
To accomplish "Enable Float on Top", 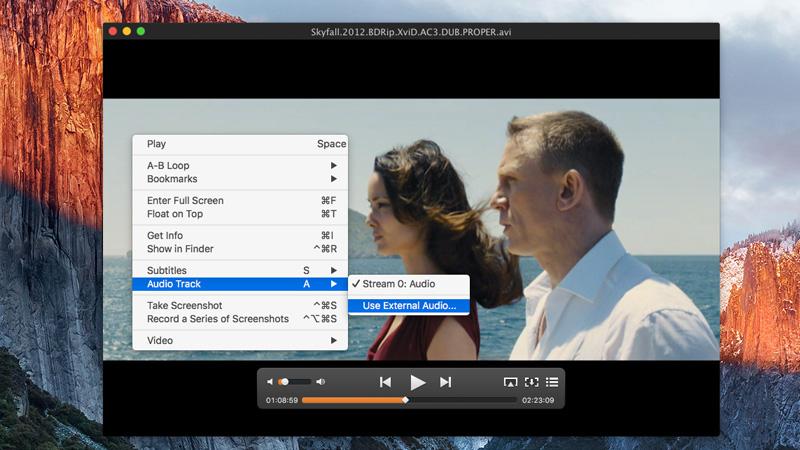I will [240, 214].
